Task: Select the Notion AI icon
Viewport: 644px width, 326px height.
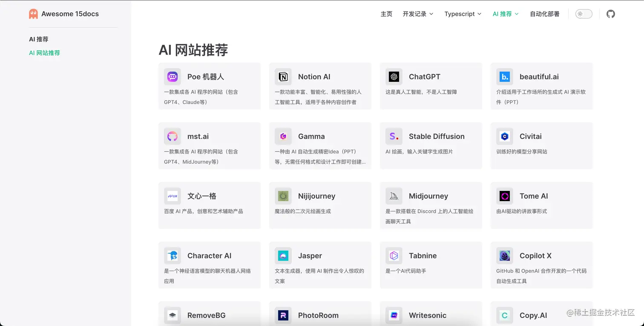Action: tap(283, 76)
